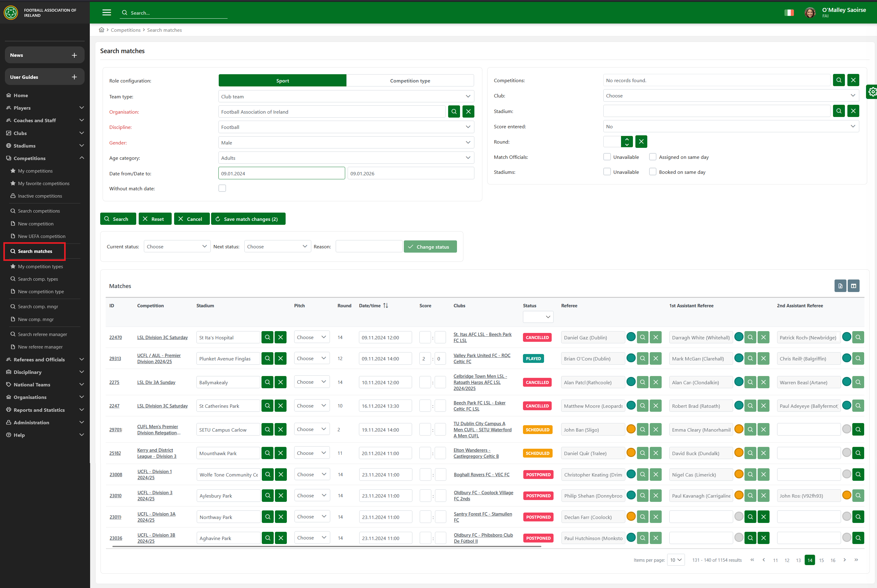Open the hamburger menu icon
Image resolution: width=877 pixels, height=588 pixels.
107,13
